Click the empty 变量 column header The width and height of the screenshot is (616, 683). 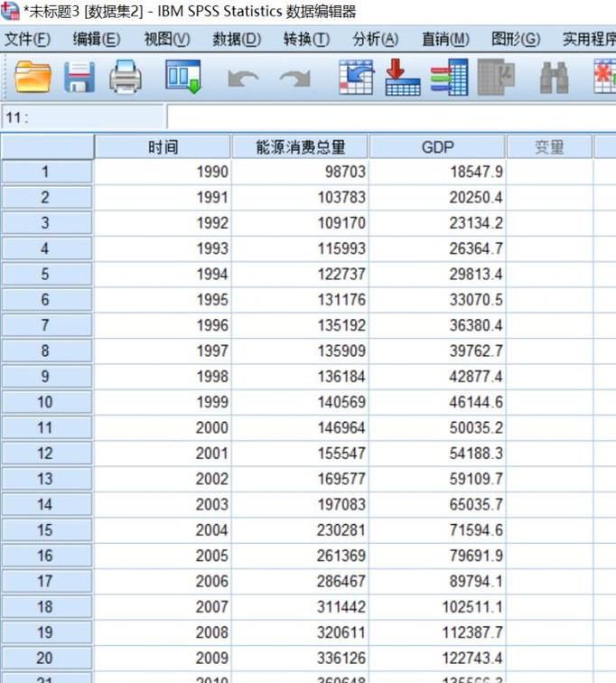point(549,147)
